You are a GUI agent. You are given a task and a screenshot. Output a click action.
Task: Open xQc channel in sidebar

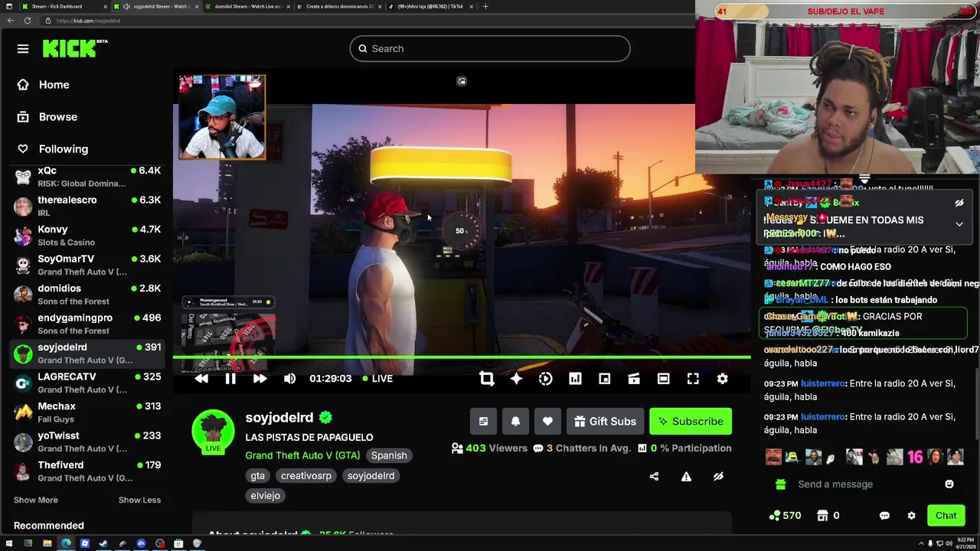coord(87,177)
